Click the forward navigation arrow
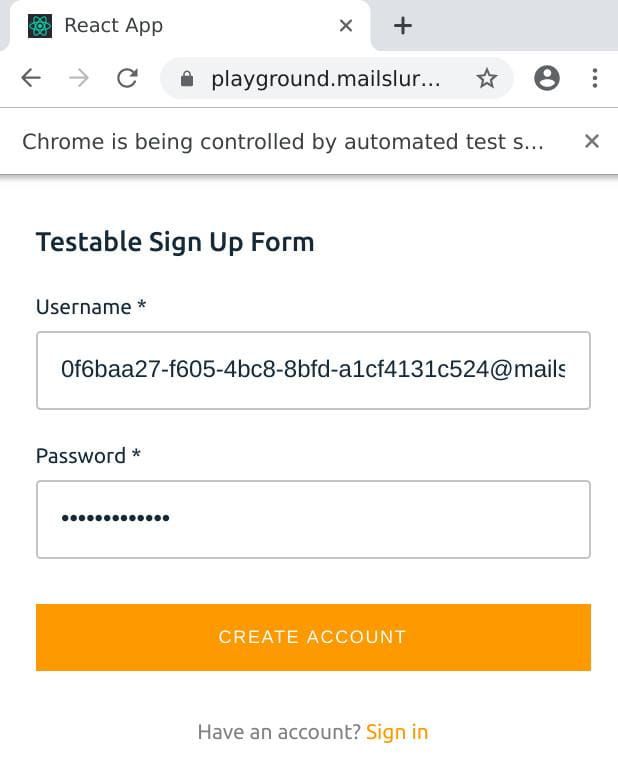The image size is (618, 763). (x=79, y=79)
